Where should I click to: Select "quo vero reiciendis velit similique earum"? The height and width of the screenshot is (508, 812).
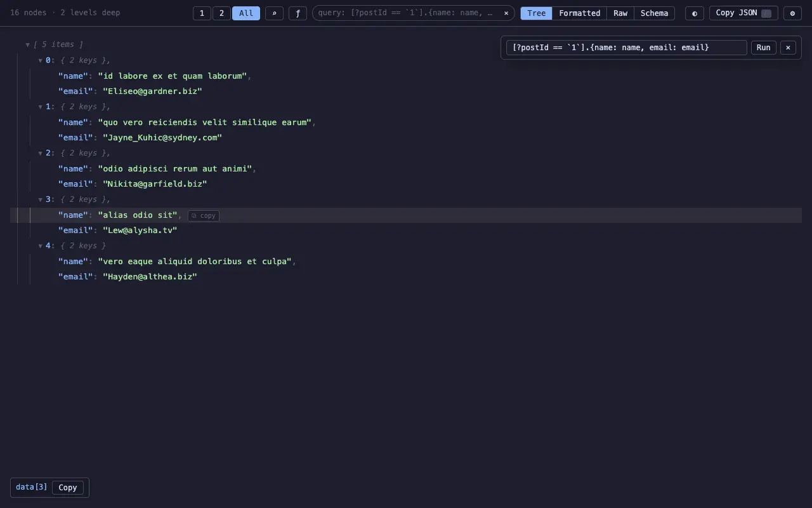click(x=204, y=123)
